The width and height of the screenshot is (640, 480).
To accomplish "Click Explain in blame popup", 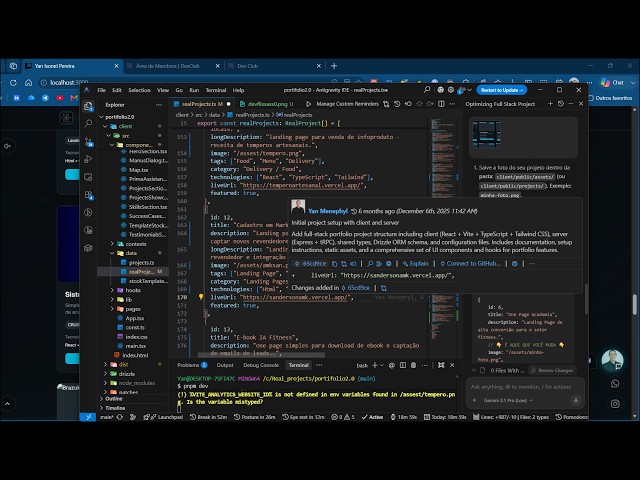I will coord(416,264).
